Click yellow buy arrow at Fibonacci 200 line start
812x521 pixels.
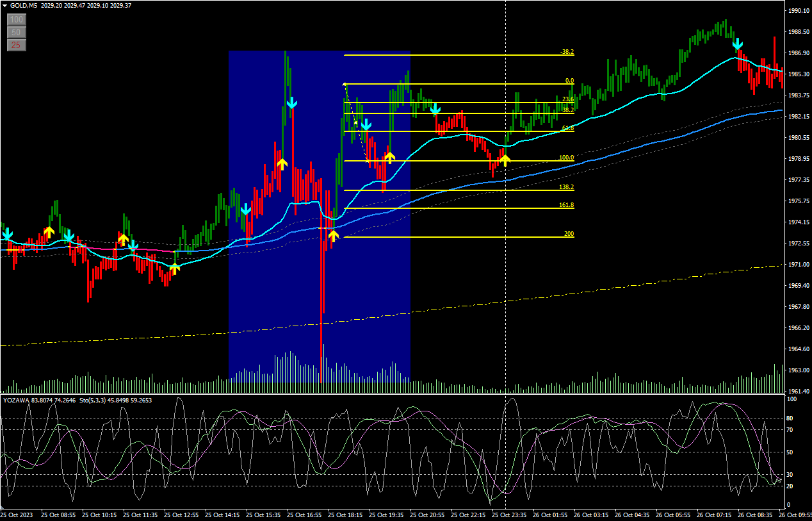(333, 235)
